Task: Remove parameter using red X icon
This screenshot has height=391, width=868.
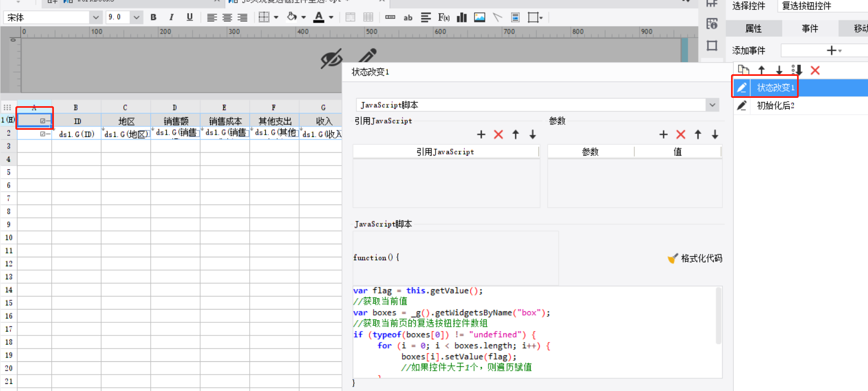Action: coord(680,135)
